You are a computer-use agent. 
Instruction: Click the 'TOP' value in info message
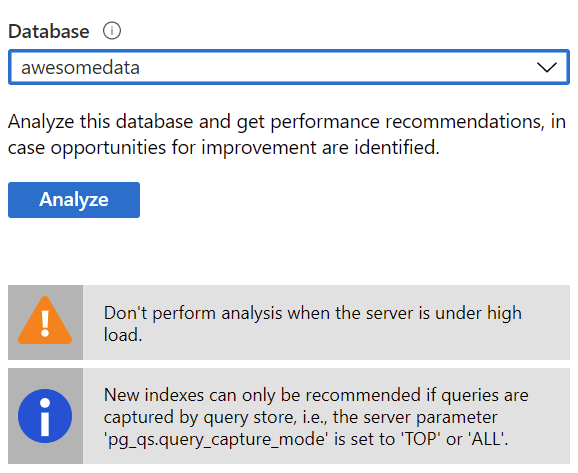419,439
